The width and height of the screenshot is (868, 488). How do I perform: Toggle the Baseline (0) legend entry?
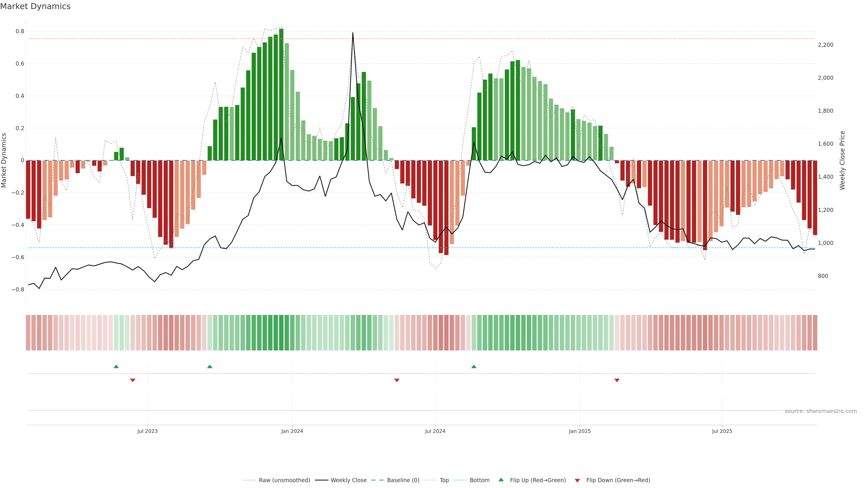(403, 480)
